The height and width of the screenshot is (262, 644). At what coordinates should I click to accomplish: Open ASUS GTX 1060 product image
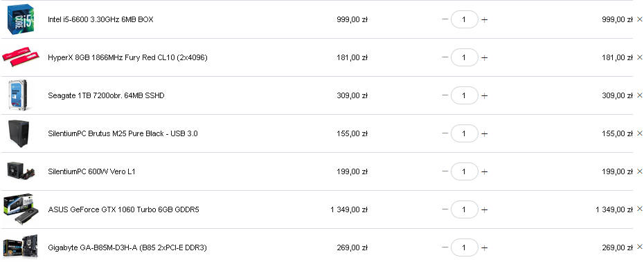click(21, 209)
